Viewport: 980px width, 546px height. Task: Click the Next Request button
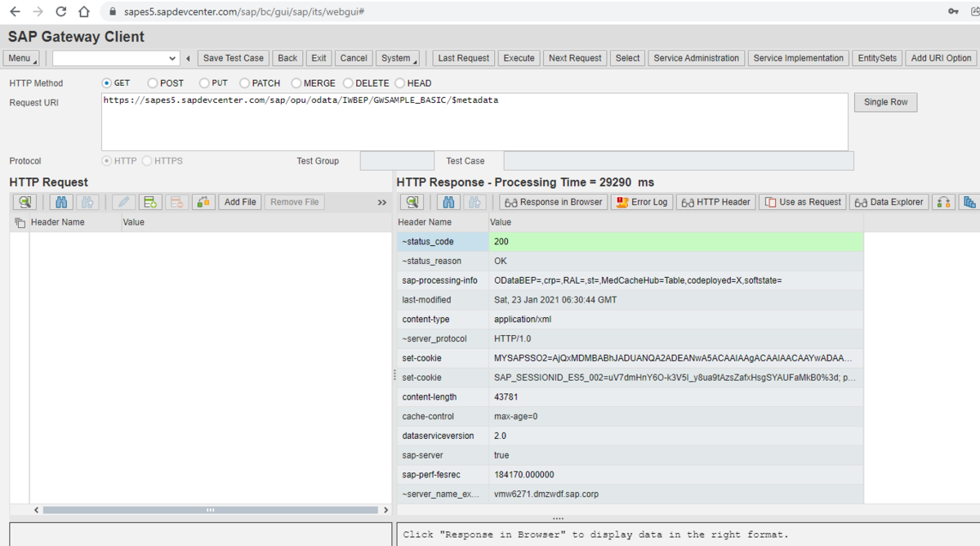(x=575, y=58)
